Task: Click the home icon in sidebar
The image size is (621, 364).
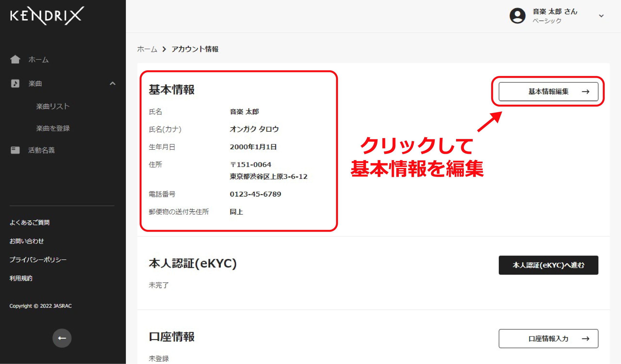Action: (15, 59)
